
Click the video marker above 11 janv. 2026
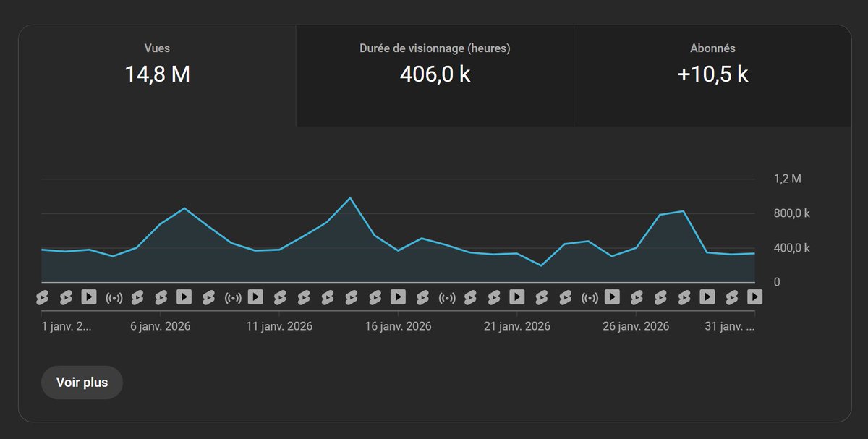coord(255,297)
